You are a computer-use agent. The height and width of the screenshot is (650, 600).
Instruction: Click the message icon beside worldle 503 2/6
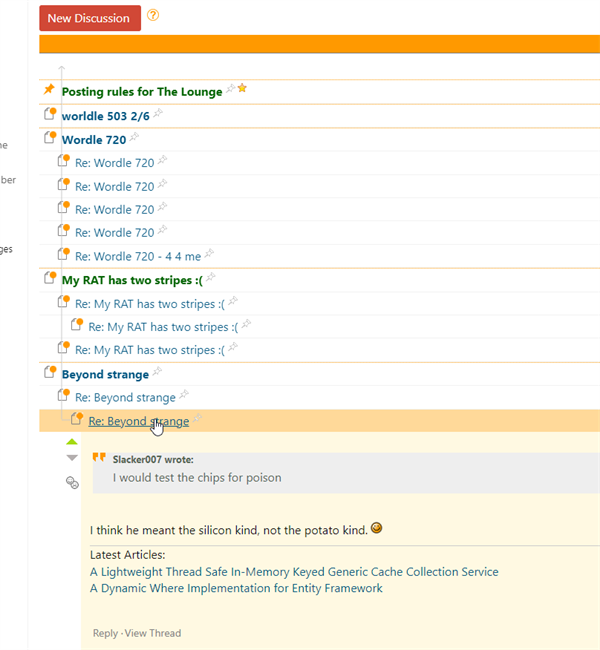tap(50, 113)
